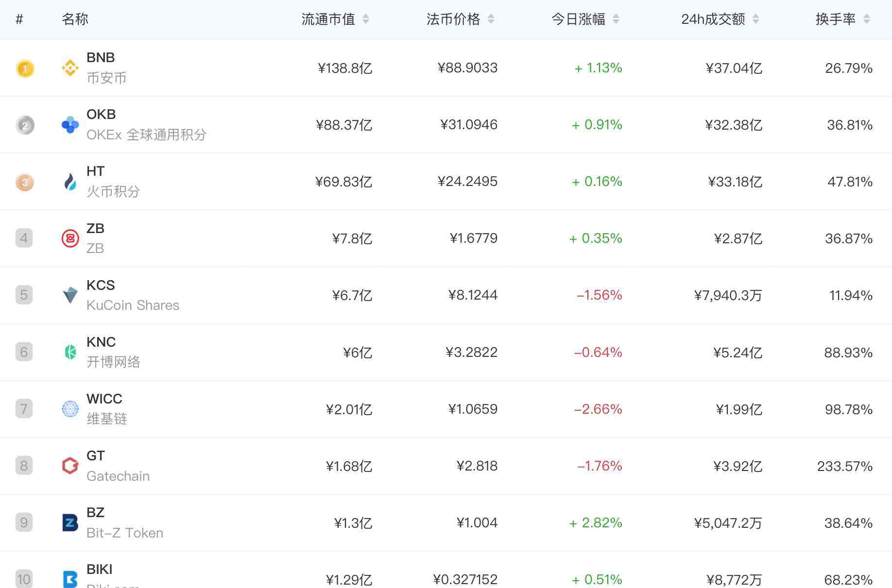Image resolution: width=892 pixels, height=588 pixels.
Task: Sort by 今日涨幅 column arrows
Action: click(616, 19)
